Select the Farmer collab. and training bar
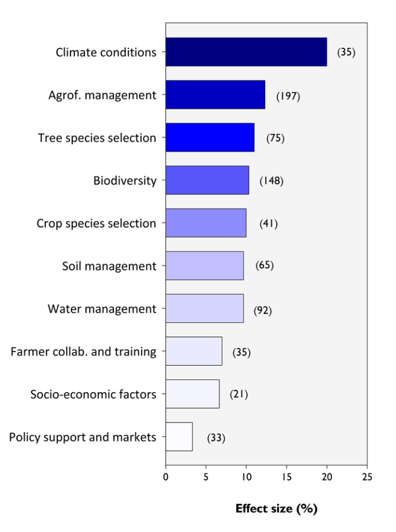Viewport: 396px width, 532px height. pos(194,351)
